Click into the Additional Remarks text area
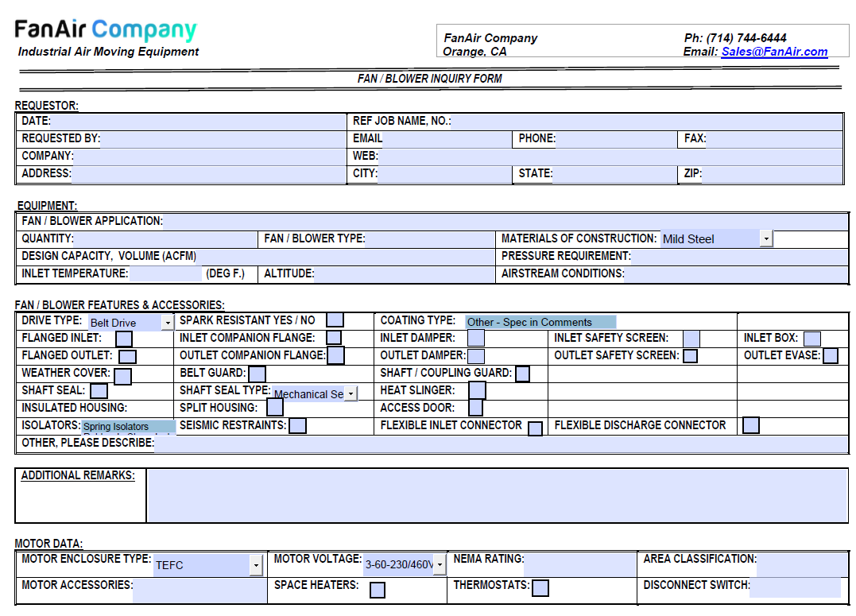856x616 pixels. [x=498, y=495]
